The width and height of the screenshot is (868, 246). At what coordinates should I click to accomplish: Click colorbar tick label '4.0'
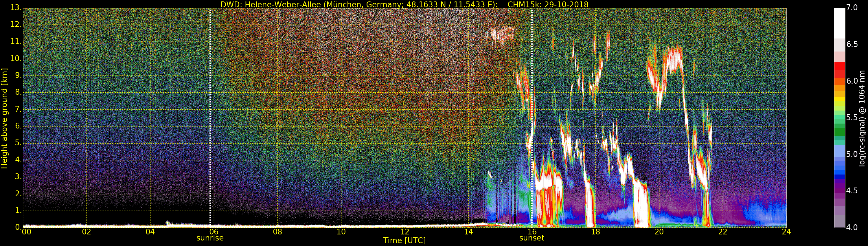pos(852,227)
